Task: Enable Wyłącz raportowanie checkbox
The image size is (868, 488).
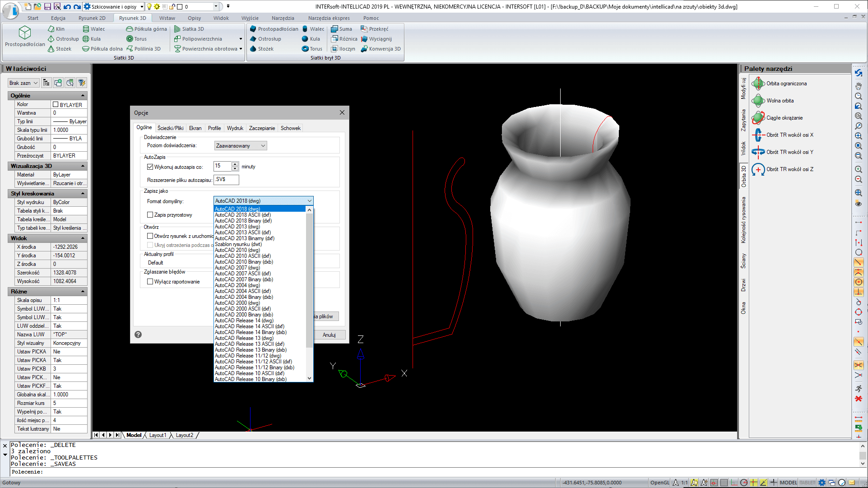Action: click(x=150, y=282)
